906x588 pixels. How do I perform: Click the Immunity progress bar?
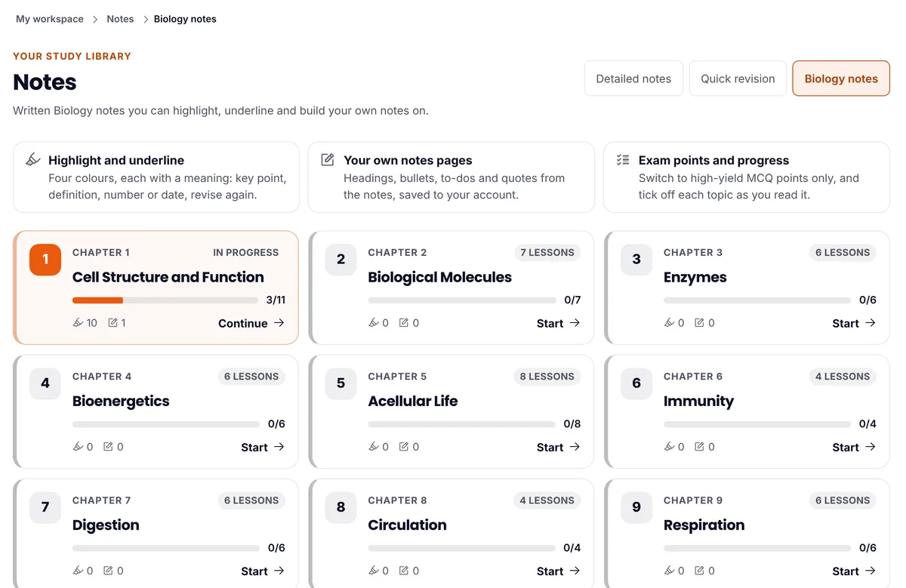(x=757, y=424)
